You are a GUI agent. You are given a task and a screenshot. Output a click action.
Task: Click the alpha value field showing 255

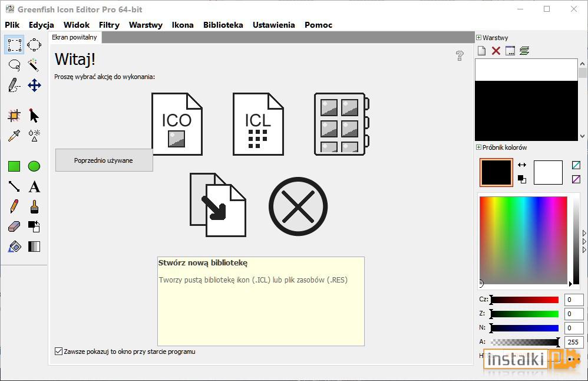(574, 342)
